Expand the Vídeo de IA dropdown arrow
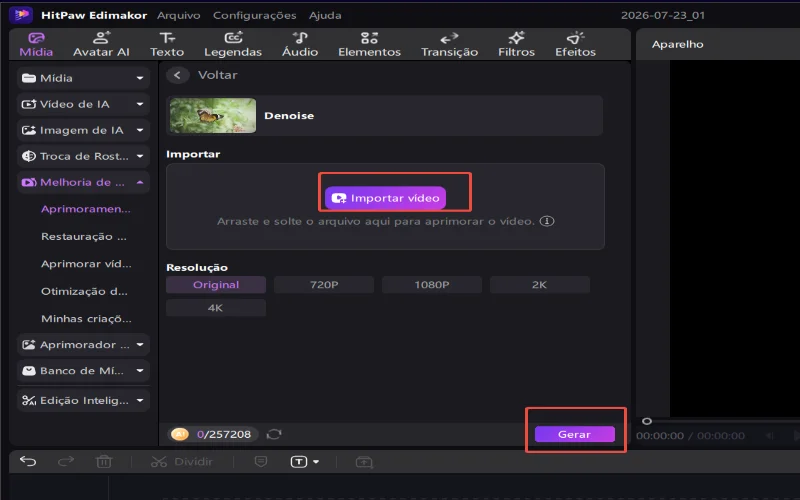Screen dimensions: 800x500 coord(140,104)
